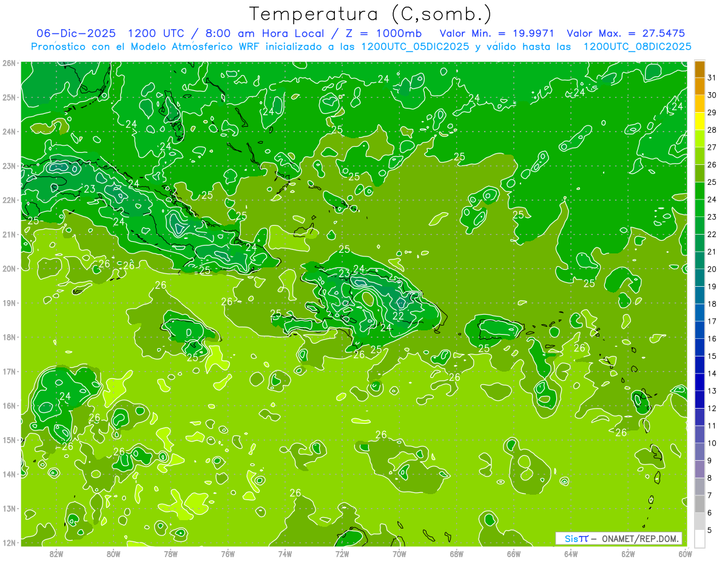Click the 62W longitude axis label
Viewport: 728px width, 562px height.
[628, 554]
